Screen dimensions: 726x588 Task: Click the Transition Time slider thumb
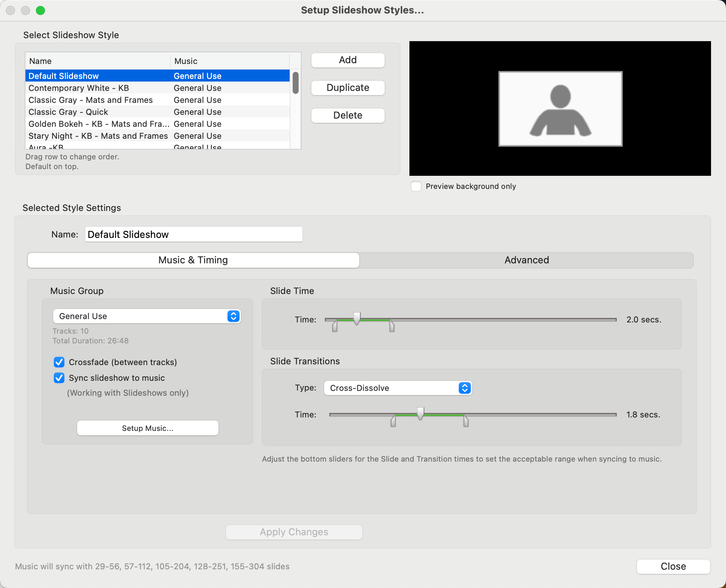(421, 413)
